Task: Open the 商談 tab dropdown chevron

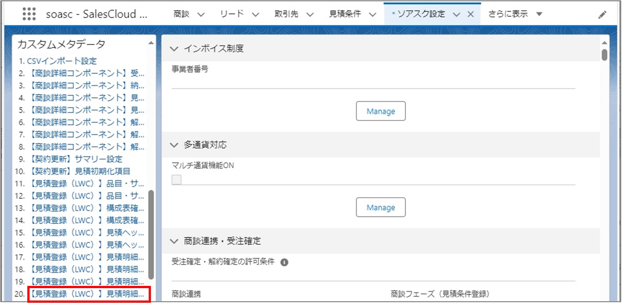Action: coord(201,14)
